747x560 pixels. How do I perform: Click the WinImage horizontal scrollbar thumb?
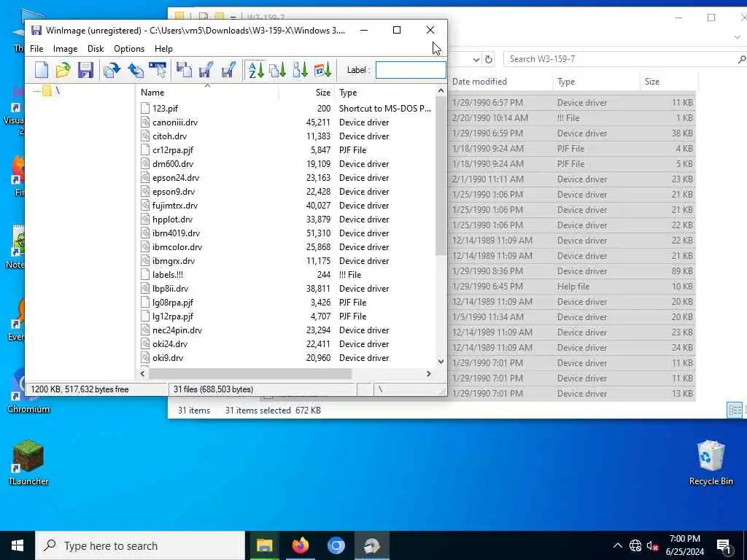click(250, 374)
